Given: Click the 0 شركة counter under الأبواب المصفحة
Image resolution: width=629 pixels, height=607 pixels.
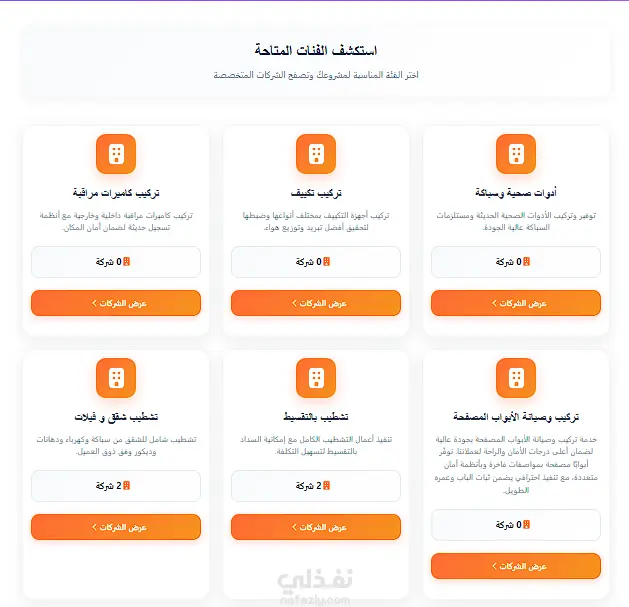Looking at the screenshot, I should [516, 525].
